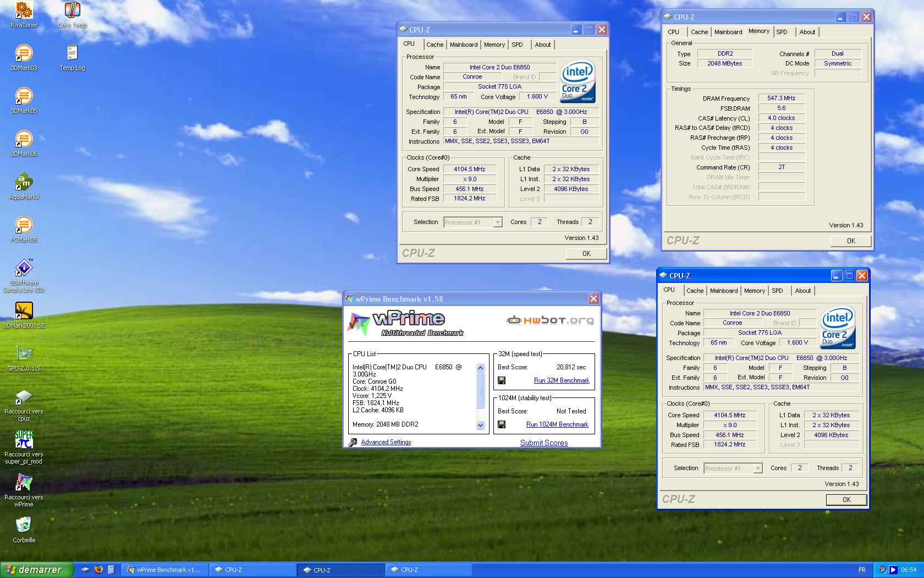
Task: Click the wrench icon next to Advanced Settings
Action: 353,442
